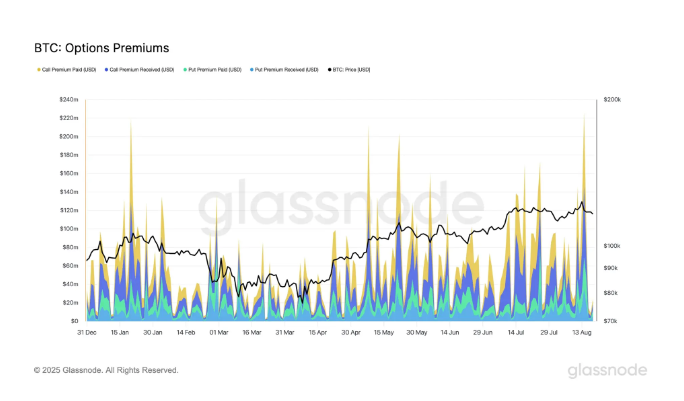This screenshot has width=684, height=401.
Task: Click the "$80m" left axis label
Action: 70,247
